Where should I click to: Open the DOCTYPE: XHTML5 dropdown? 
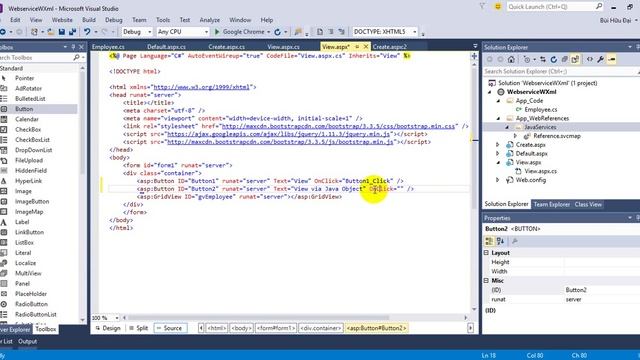click(415, 31)
